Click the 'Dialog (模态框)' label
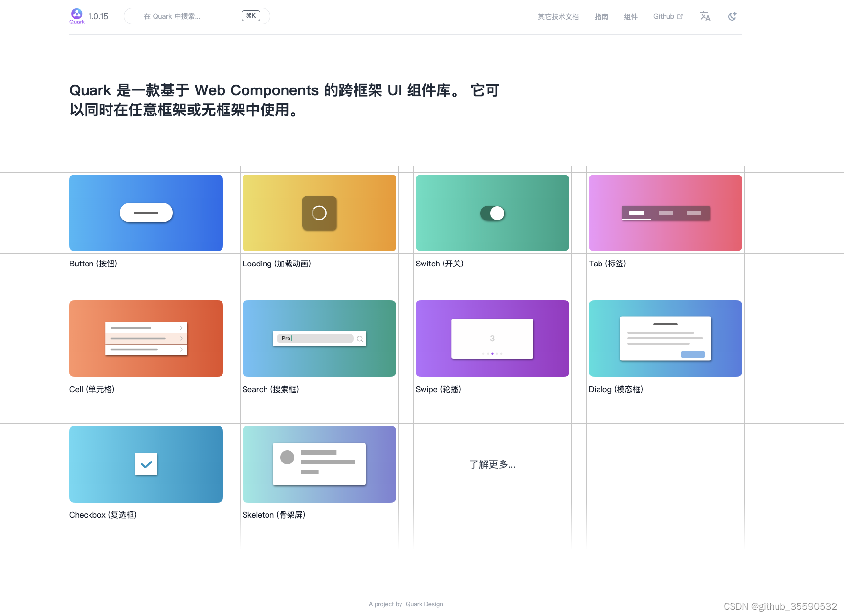The image size is (844, 616). 616,389
